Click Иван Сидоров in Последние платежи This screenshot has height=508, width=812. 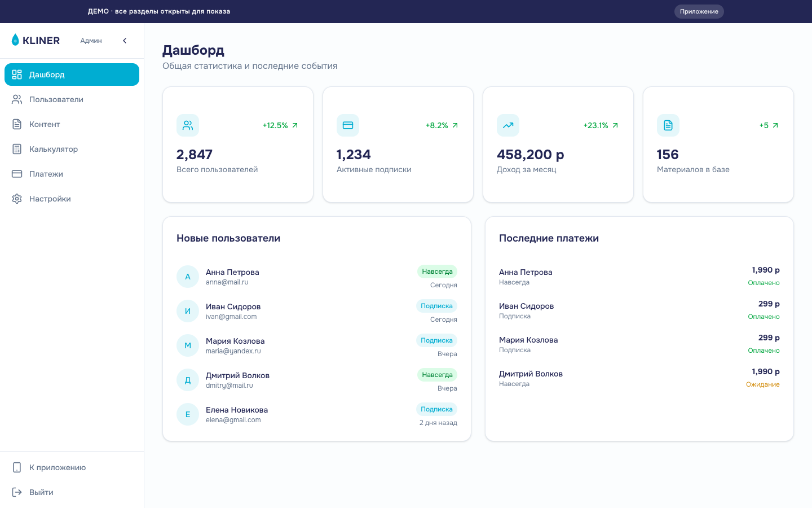526,306
